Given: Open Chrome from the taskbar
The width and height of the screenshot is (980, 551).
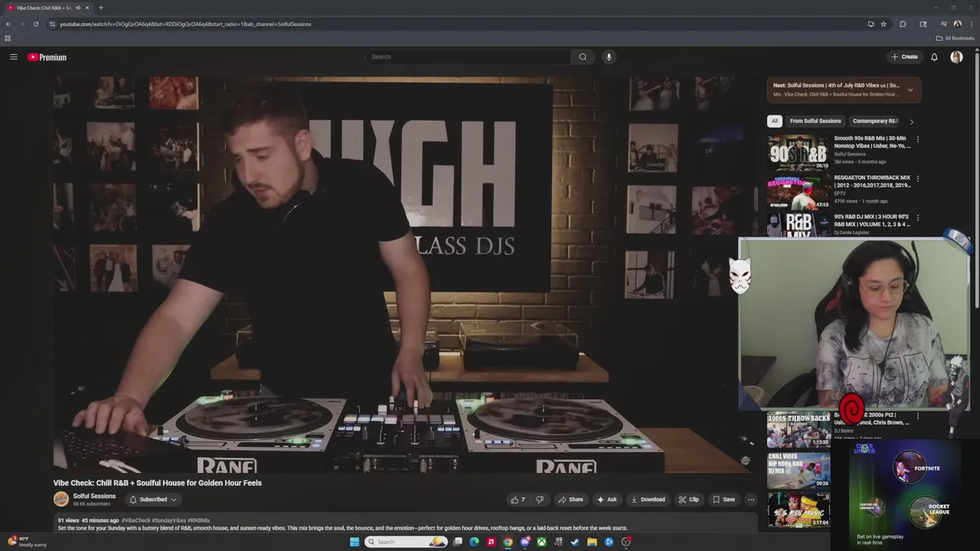Looking at the screenshot, I should point(508,542).
